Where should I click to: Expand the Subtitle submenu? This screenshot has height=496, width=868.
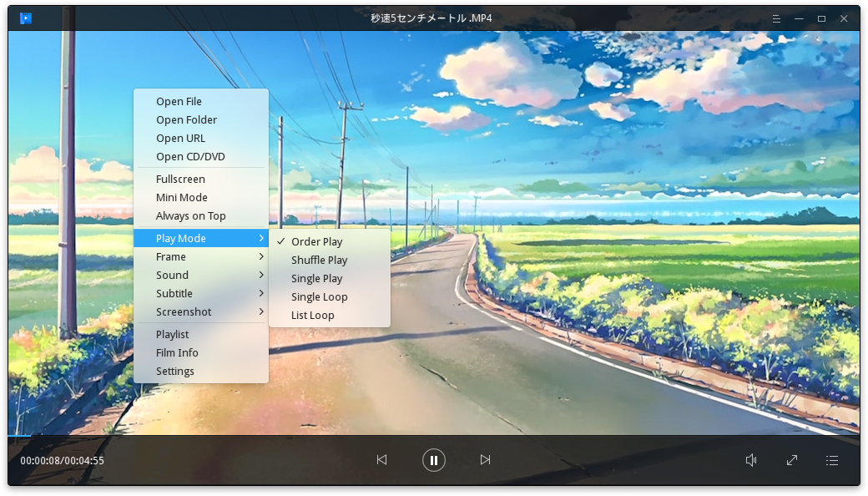pos(201,293)
